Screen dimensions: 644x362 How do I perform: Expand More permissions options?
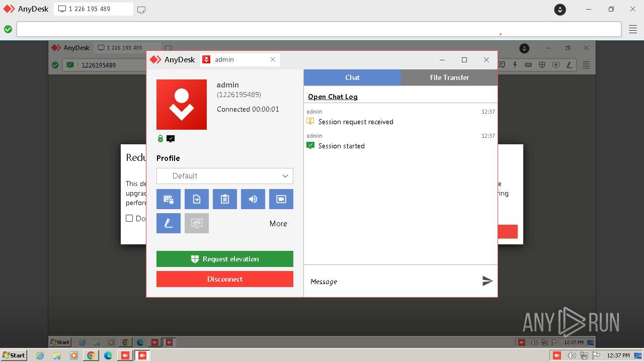coord(278,224)
